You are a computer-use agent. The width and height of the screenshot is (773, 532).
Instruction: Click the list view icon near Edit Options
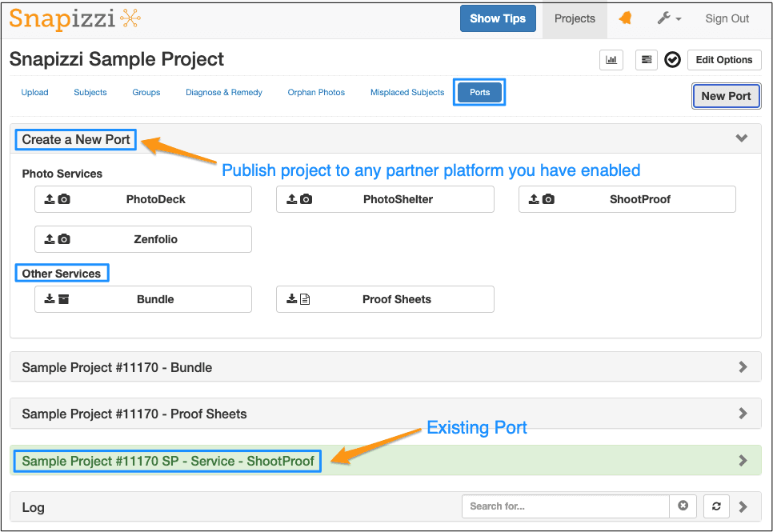[647, 60]
